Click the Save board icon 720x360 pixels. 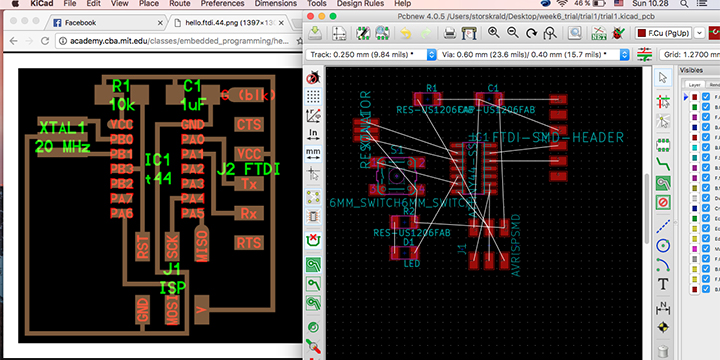coord(315,33)
